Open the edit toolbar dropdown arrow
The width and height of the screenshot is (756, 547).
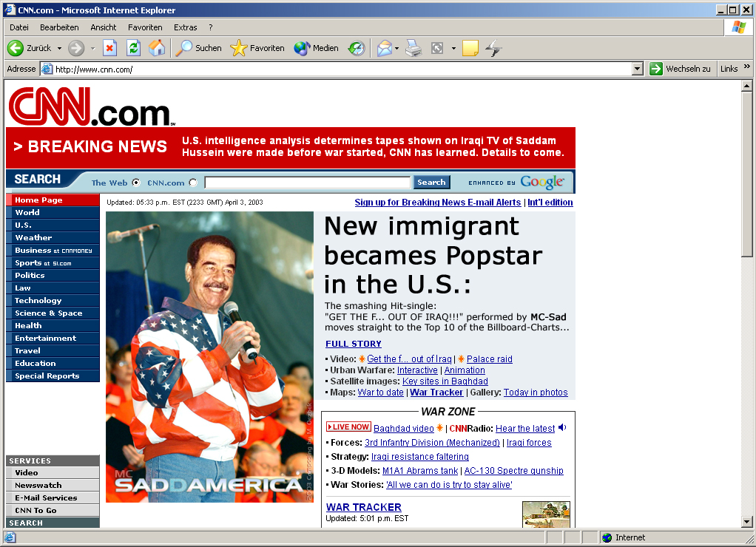453,48
